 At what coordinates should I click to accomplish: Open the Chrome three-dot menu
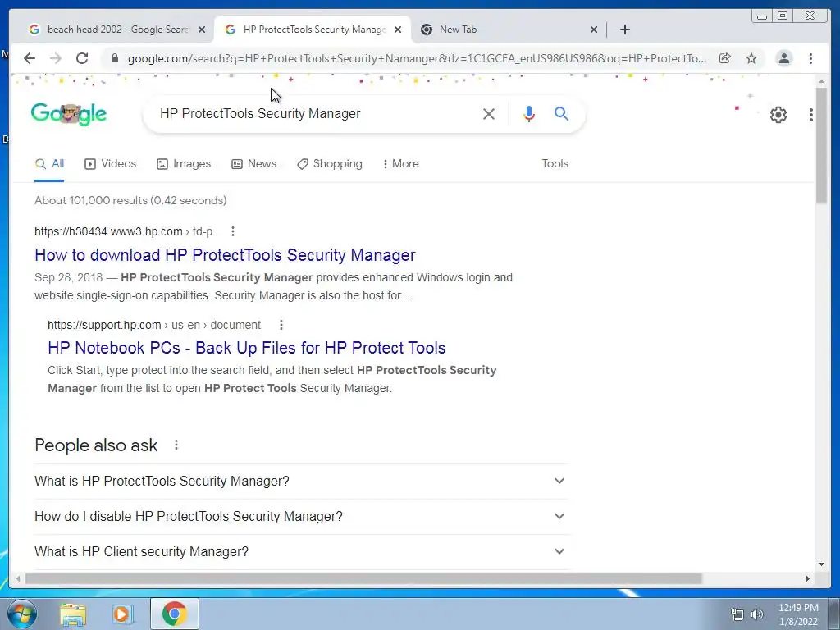(810, 58)
